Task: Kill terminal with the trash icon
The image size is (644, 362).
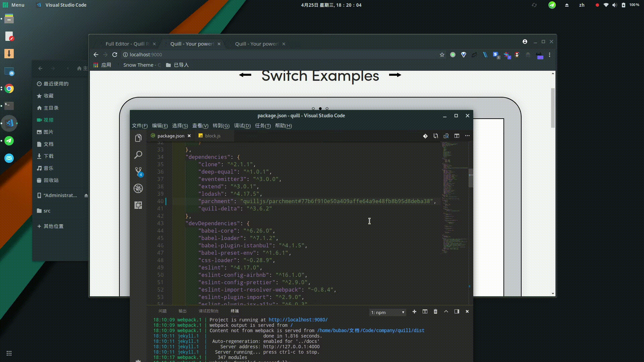Action: tap(435, 311)
